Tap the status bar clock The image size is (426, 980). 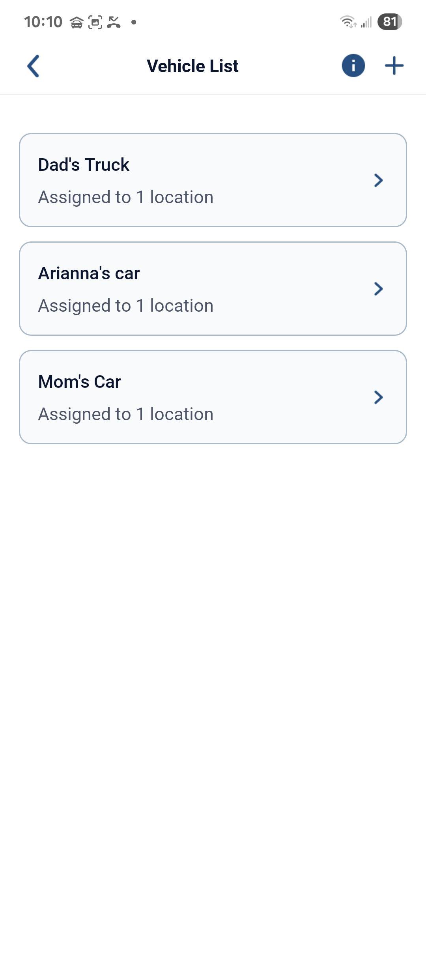point(43,22)
